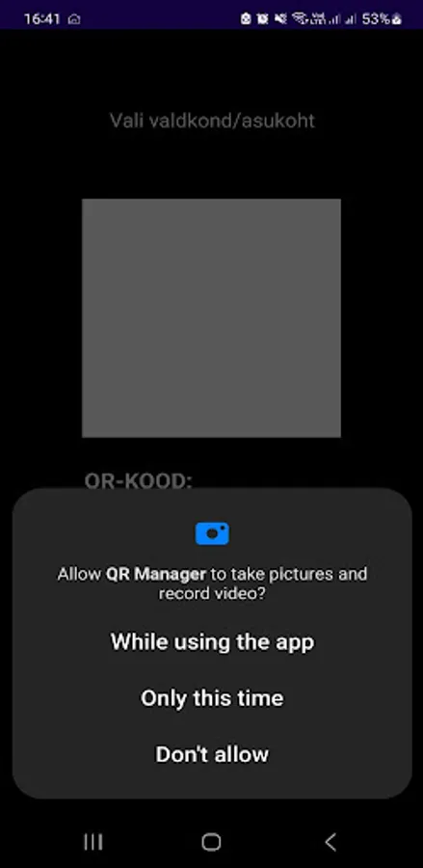The height and width of the screenshot is (868, 423).
Task: Go back using the navigation arrow
Action: (x=330, y=842)
